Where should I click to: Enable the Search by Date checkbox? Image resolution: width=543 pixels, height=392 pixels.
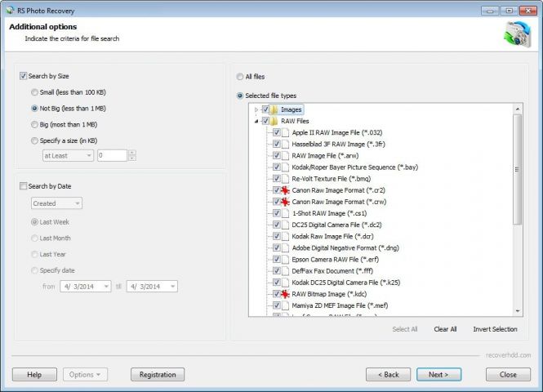click(x=23, y=186)
